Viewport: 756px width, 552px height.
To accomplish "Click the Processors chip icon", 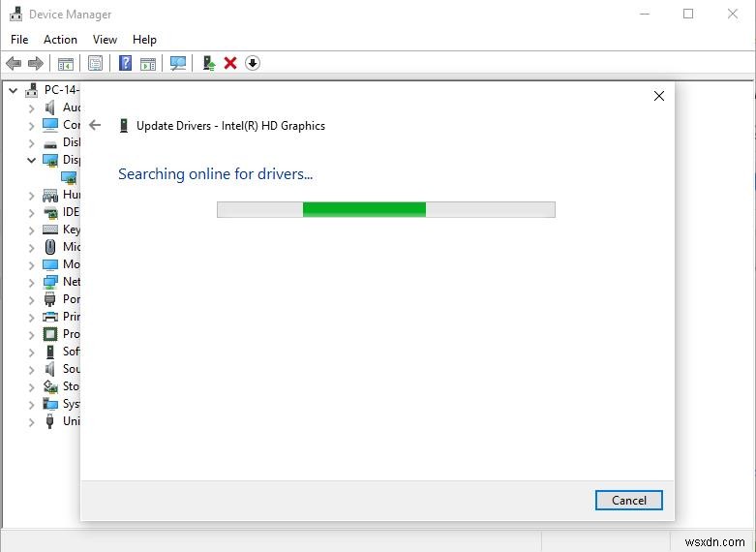I will (50, 334).
